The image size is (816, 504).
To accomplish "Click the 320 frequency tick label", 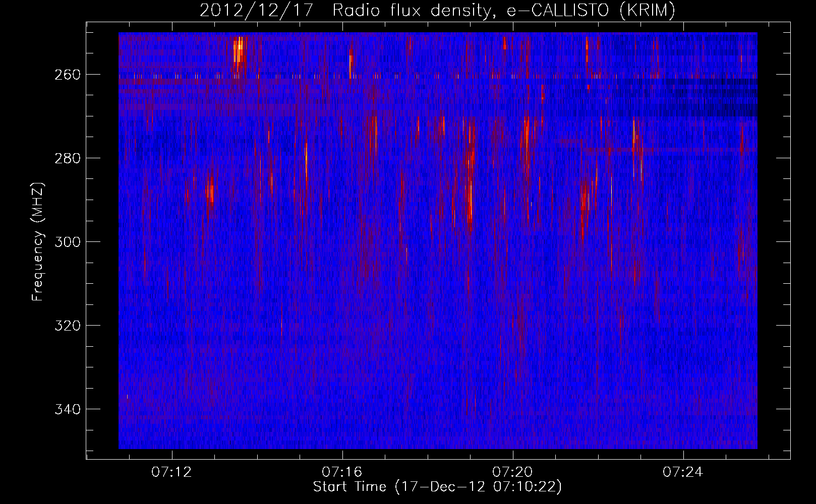I will coord(67,326).
